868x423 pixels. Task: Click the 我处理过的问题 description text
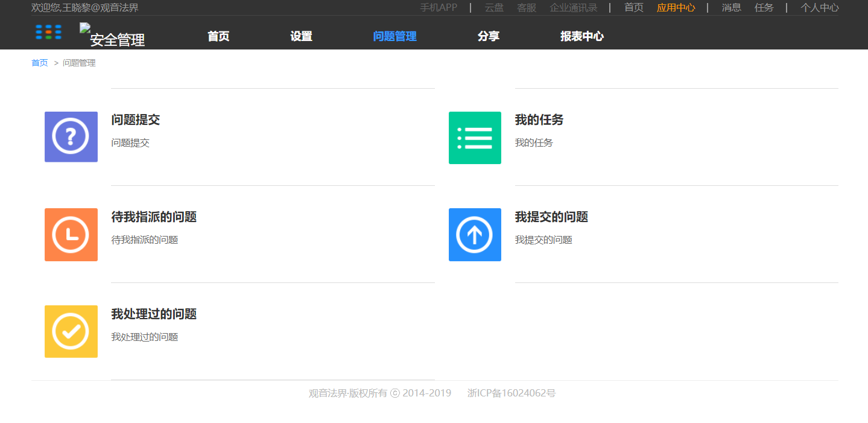pyautogui.click(x=145, y=337)
